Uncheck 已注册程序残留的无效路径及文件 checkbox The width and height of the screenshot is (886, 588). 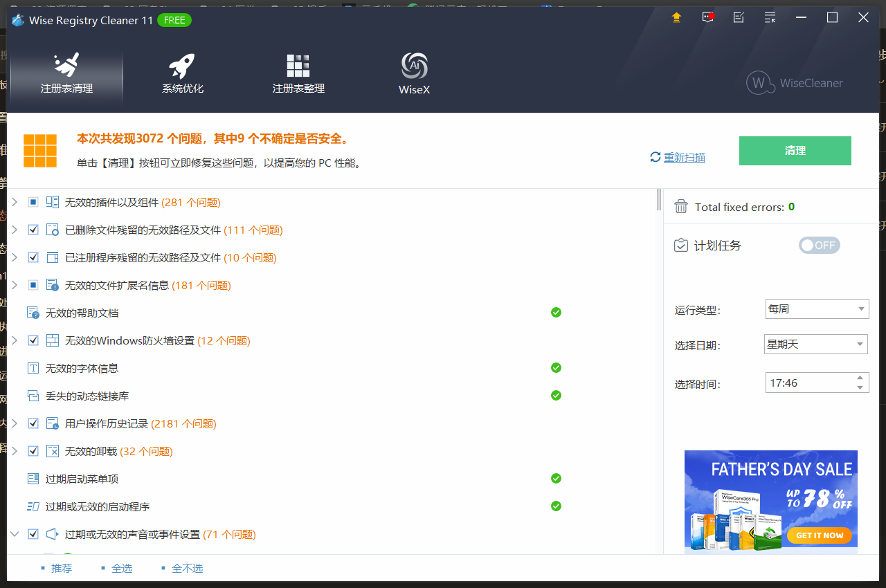(33, 257)
